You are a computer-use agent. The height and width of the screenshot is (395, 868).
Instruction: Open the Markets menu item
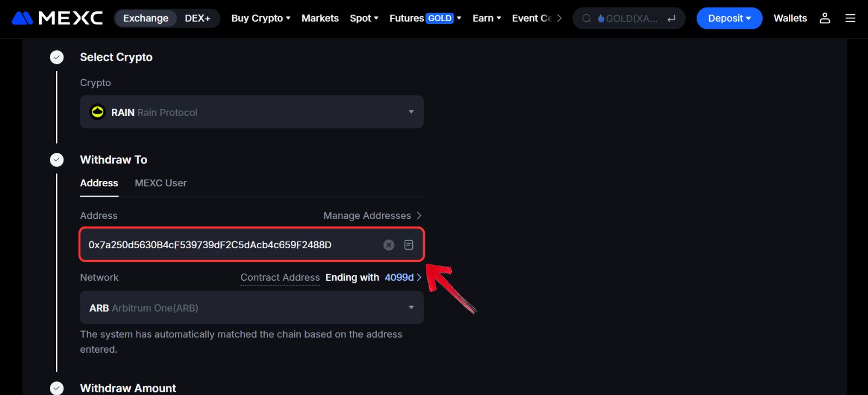point(320,18)
